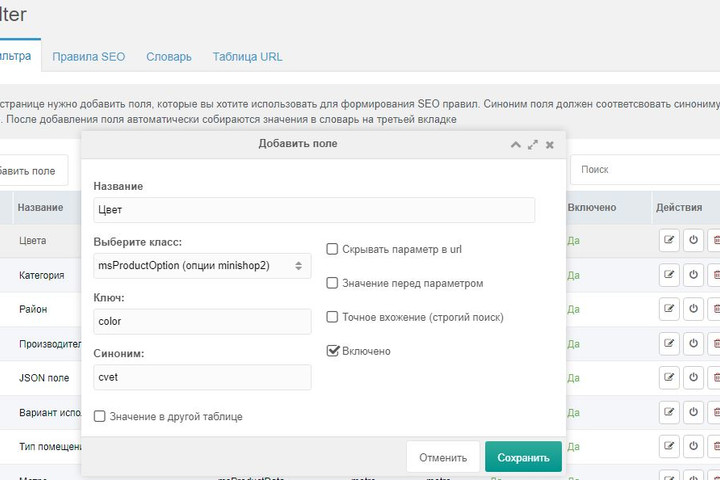Edit the Тип помещения row
This screenshot has width=720, height=480.
pyautogui.click(x=669, y=446)
